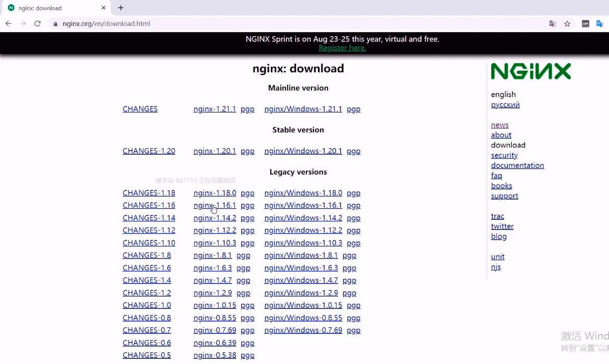Close the nginx: download tab

[103, 8]
